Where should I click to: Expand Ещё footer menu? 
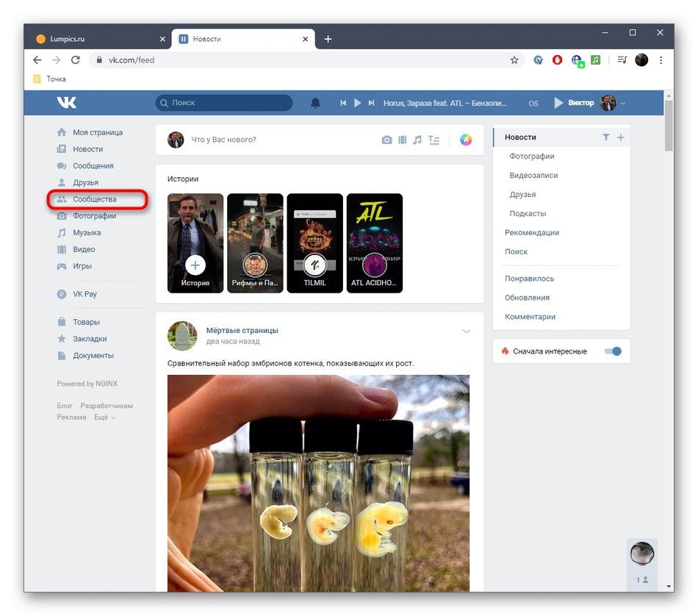[x=104, y=418]
